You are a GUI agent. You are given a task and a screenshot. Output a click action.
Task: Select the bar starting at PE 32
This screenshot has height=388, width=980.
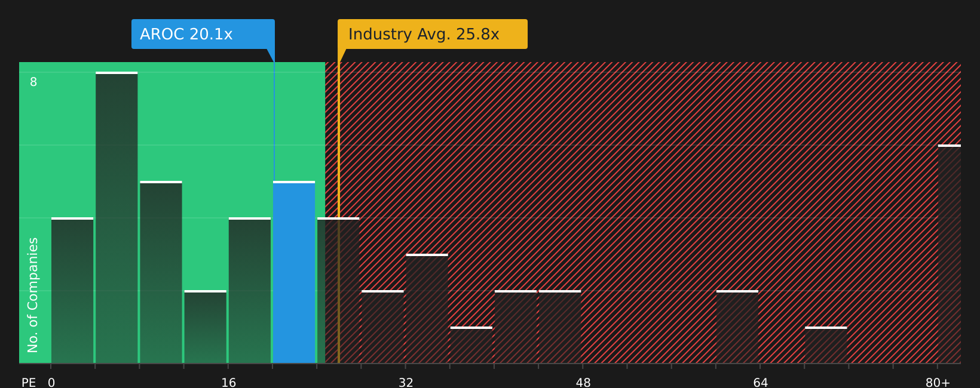coord(427,309)
